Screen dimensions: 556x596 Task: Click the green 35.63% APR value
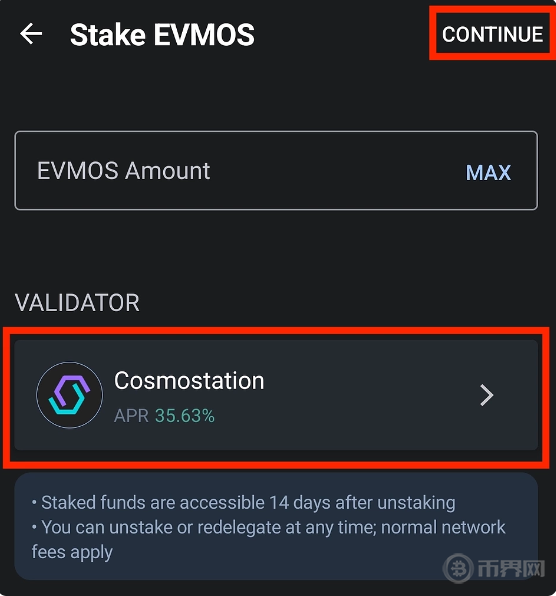coord(185,415)
